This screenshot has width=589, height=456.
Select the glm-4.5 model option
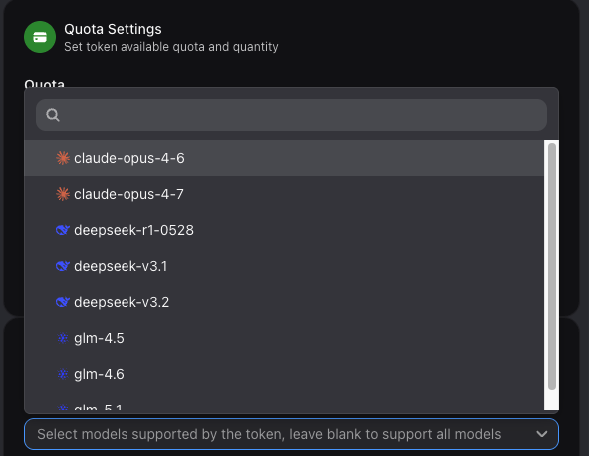click(284, 338)
